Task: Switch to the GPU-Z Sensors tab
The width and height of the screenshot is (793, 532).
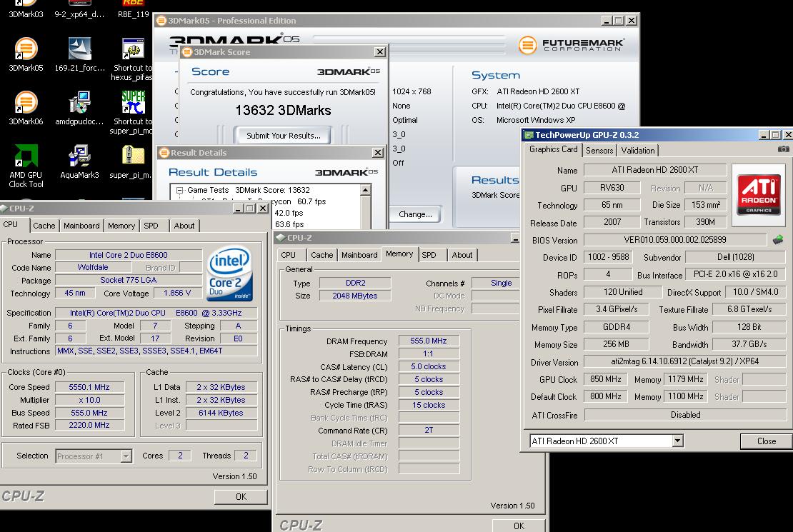Action: point(599,150)
